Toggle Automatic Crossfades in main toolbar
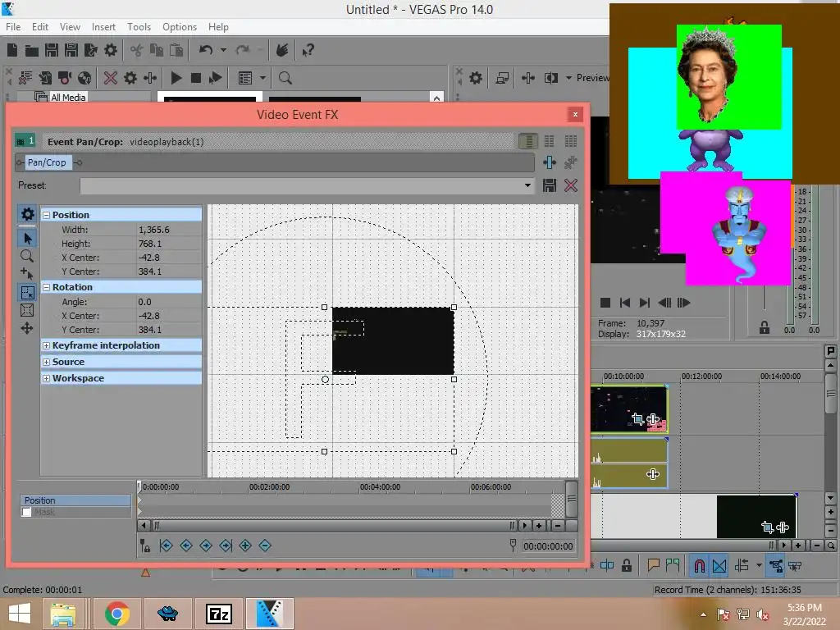Image resolution: width=840 pixels, height=630 pixels. pos(719,566)
